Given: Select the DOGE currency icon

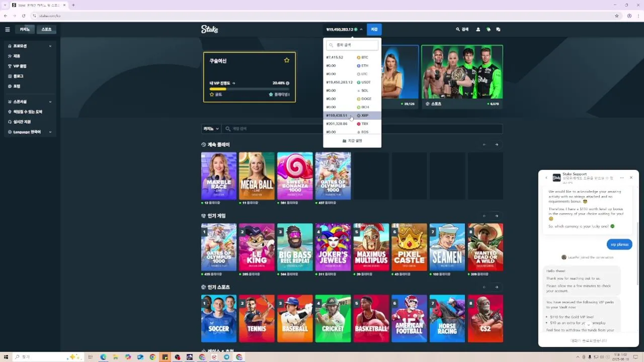Looking at the screenshot, I should coord(359,99).
